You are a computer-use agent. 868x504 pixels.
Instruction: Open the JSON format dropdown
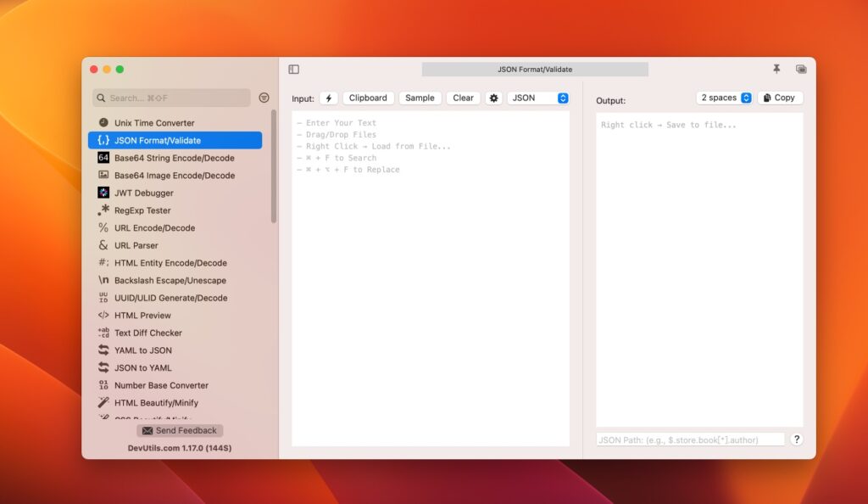(x=537, y=98)
